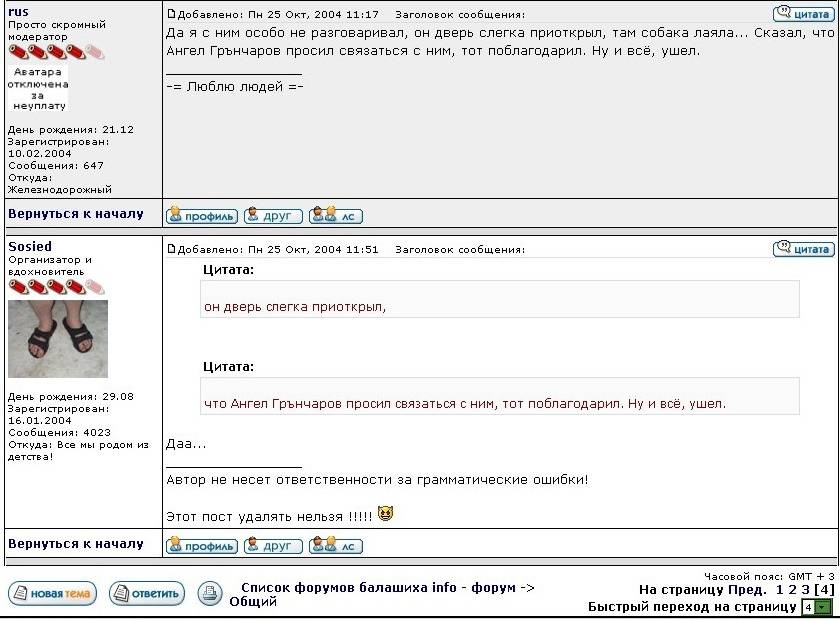Viewport: 840px width, 620px height.
Task: Click the Пред. previous page link
Action: (746, 590)
